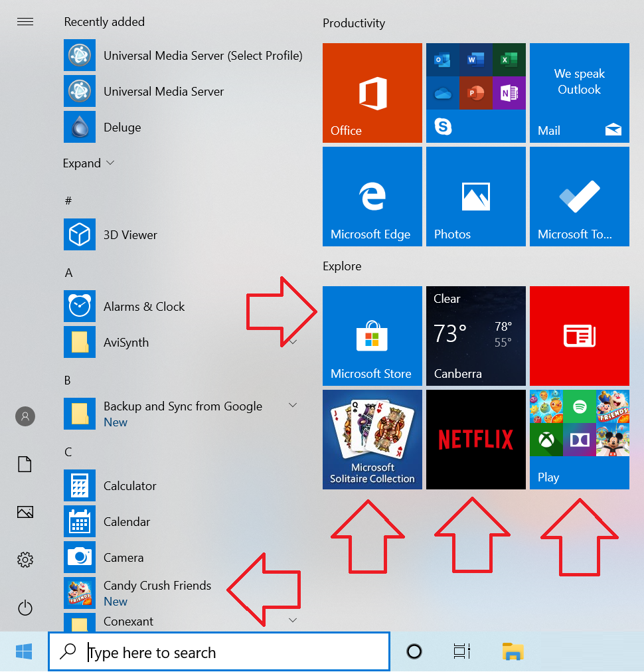Open Microsoft To Do tile
This screenshot has height=672, width=644.
(580, 197)
